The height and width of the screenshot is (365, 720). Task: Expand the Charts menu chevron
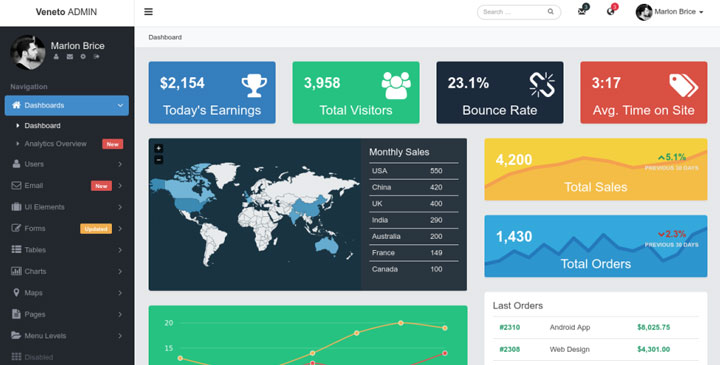[120, 271]
